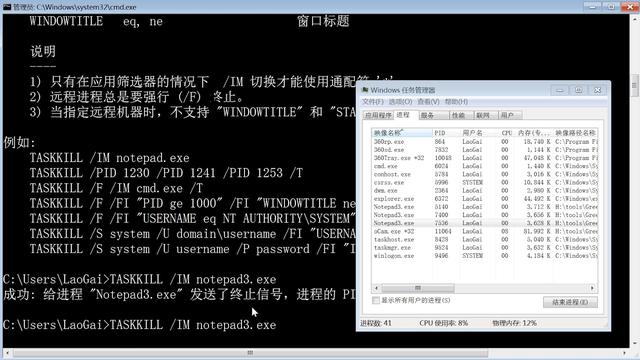Select the csrss.exe process row

point(485,182)
